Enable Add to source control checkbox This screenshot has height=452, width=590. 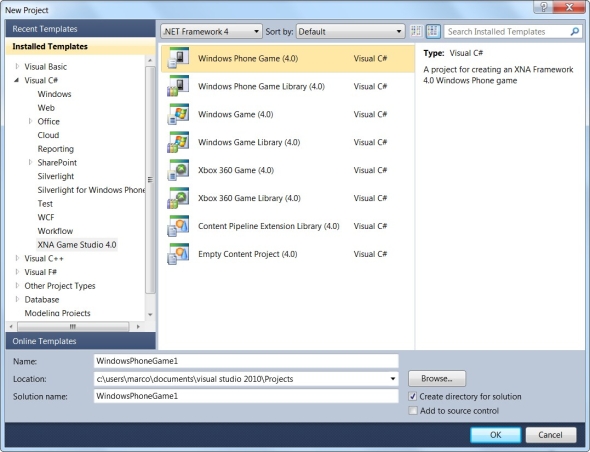click(x=413, y=411)
